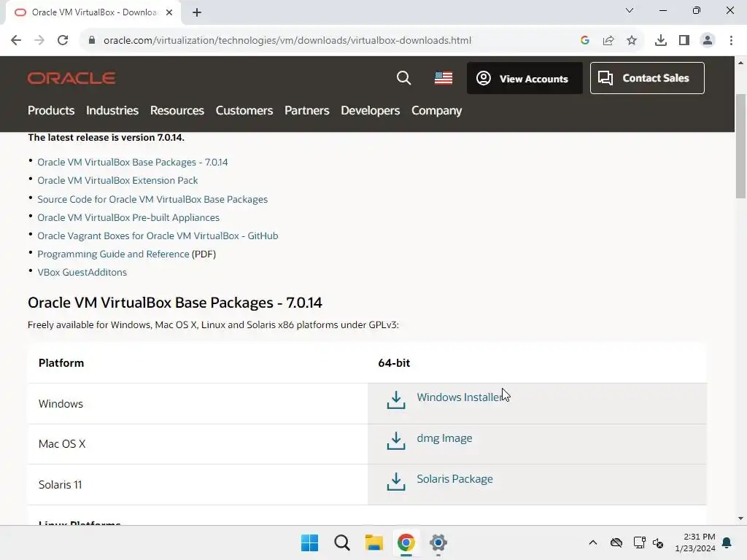Open Industries menu
This screenshot has height=560, width=747.
pyautogui.click(x=112, y=111)
